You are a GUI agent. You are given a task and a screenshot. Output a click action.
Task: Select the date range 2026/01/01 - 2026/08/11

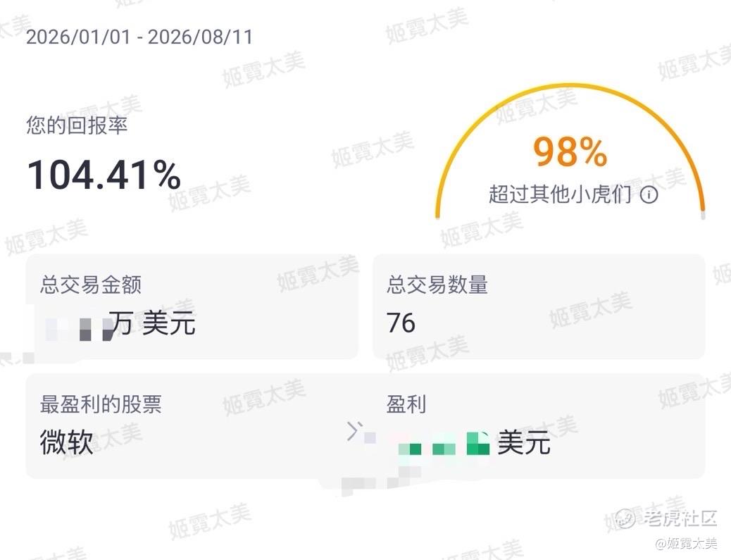click(x=139, y=37)
